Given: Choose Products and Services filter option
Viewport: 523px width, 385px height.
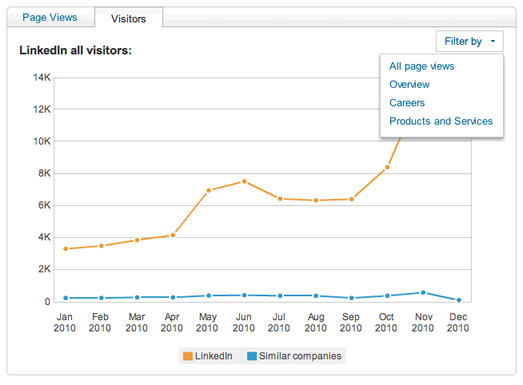Looking at the screenshot, I should [441, 121].
